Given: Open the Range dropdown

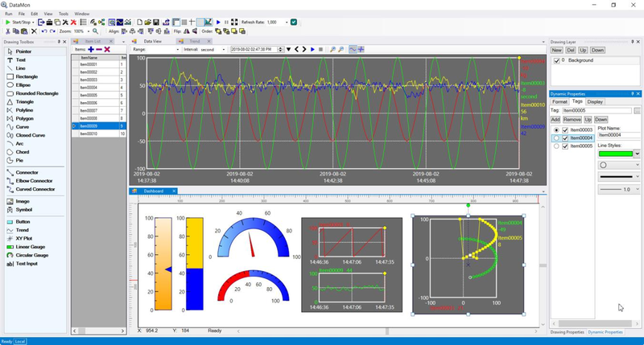Looking at the screenshot, I should 177,50.
